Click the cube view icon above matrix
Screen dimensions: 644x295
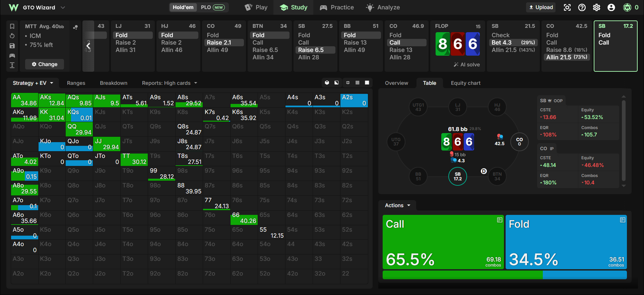[327, 83]
